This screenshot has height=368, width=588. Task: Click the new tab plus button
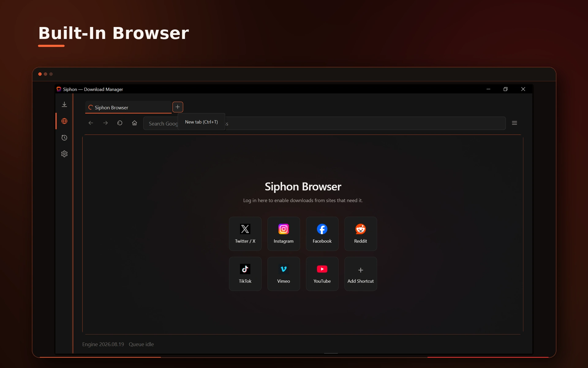pos(178,107)
